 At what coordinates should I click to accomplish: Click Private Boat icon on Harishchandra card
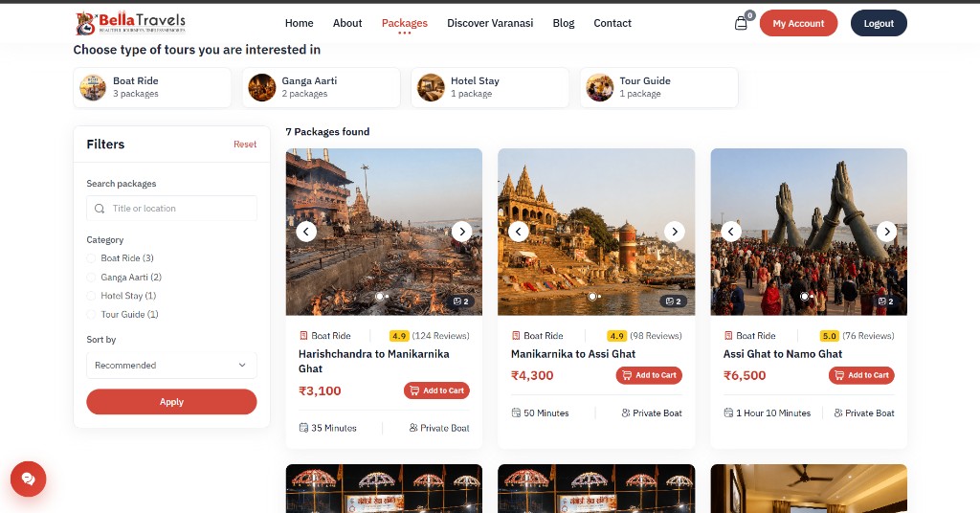coord(413,428)
